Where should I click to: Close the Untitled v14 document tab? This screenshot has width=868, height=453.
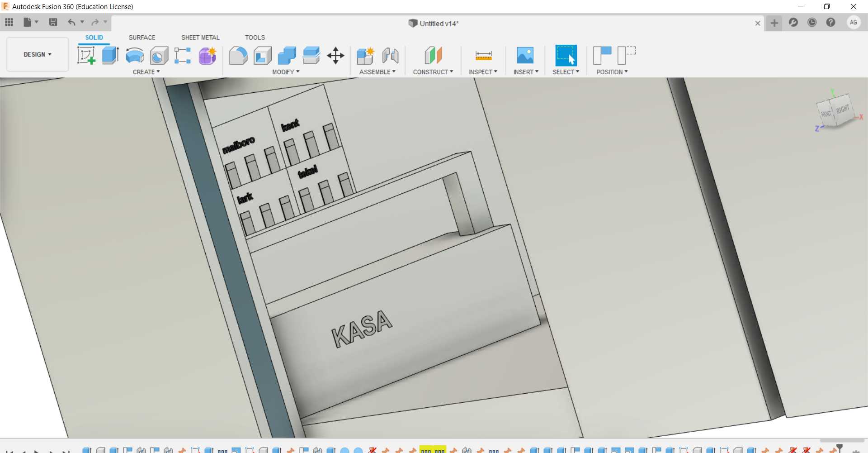coord(758,23)
